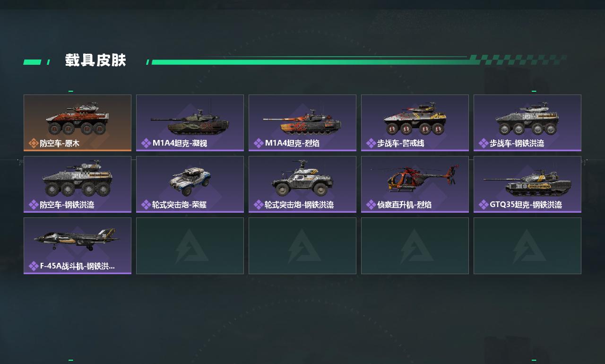Image resolution: width=605 pixels, height=364 pixels.
Task: Click the orange rarity icon beside 防空车-原木
Action: click(x=34, y=143)
